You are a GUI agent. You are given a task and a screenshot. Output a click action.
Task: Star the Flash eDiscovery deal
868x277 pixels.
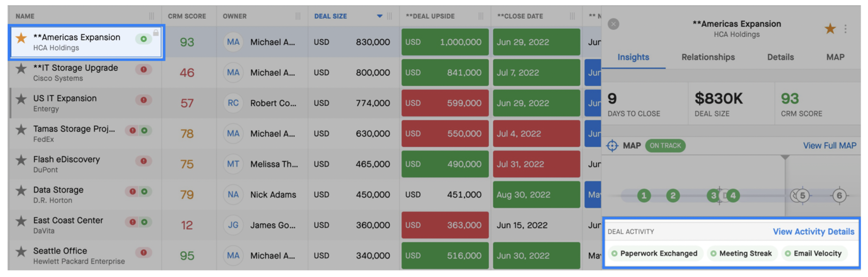point(21,160)
